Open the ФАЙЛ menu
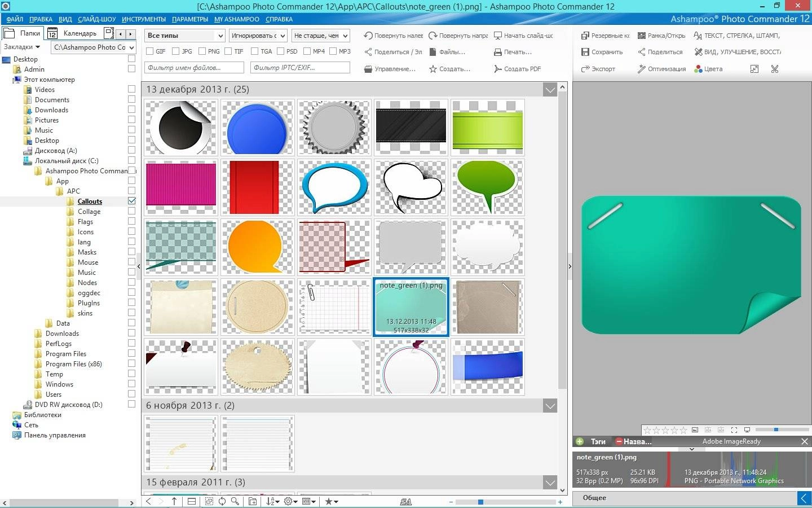Viewport: 812px width, 508px height. 15,19
